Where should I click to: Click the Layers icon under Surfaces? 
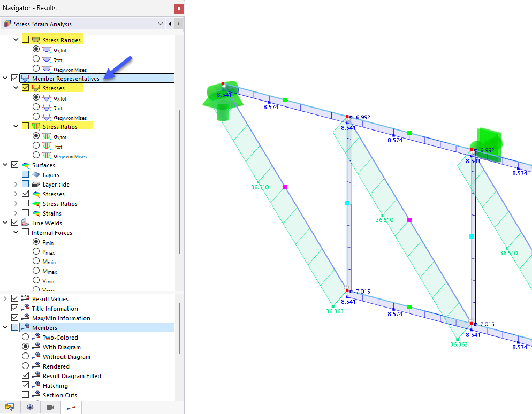pos(36,174)
